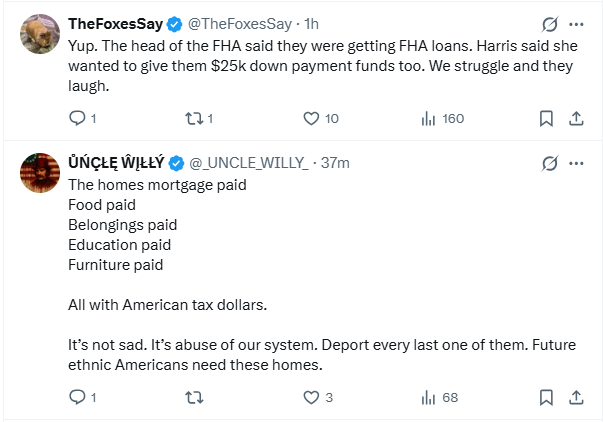The height and width of the screenshot is (422, 603).
Task: Share Uncle Willy's post
Action: tap(576, 397)
